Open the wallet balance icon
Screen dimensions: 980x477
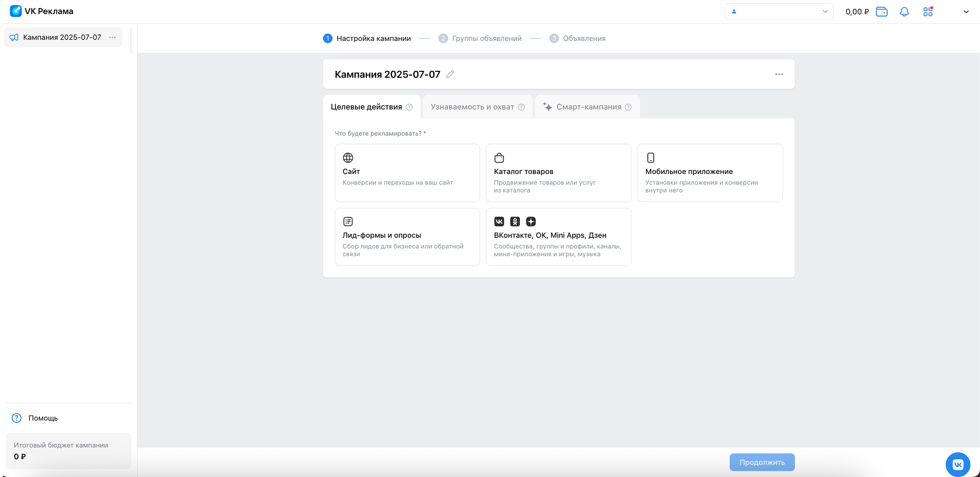(x=882, y=12)
